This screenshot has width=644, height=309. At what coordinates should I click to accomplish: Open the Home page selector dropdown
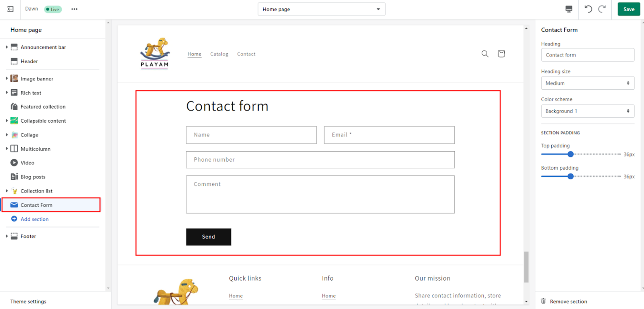321,9
